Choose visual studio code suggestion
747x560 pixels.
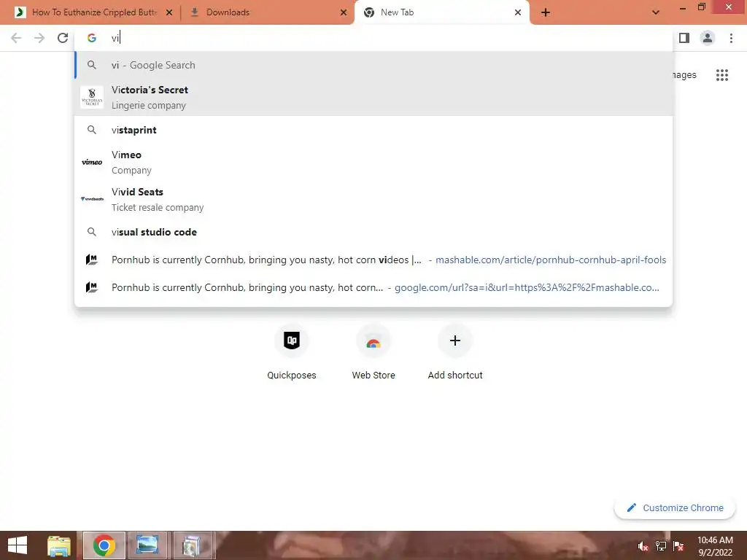coord(374,233)
